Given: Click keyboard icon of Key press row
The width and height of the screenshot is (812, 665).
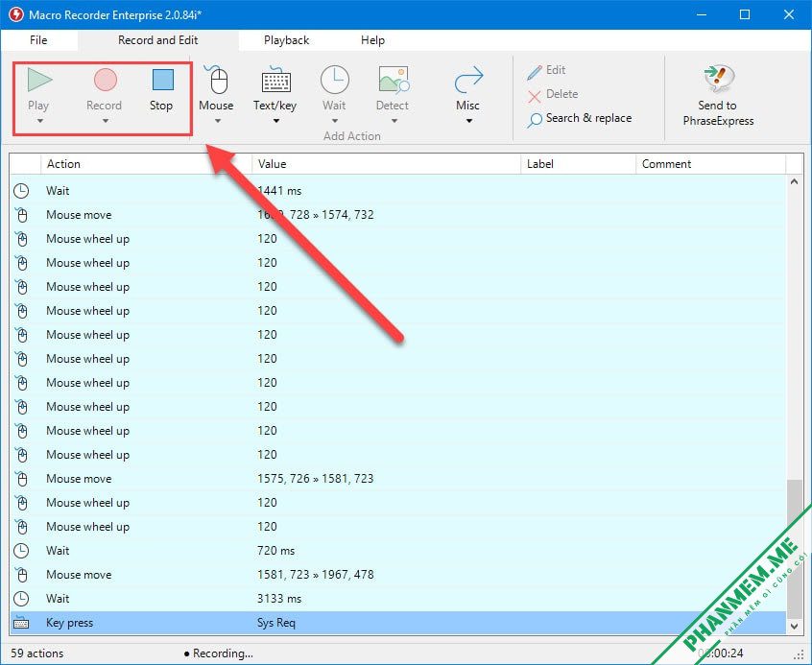Looking at the screenshot, I should coord(21,623).
